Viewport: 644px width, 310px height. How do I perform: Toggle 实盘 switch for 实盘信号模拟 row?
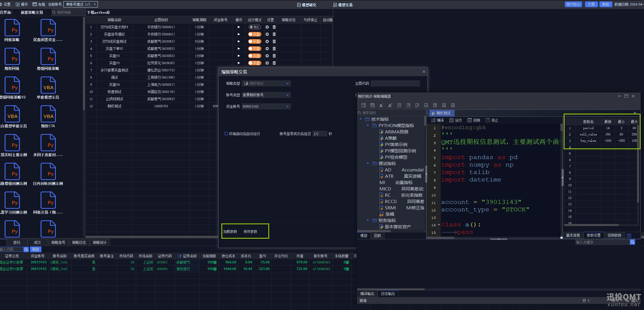[254, 34]
